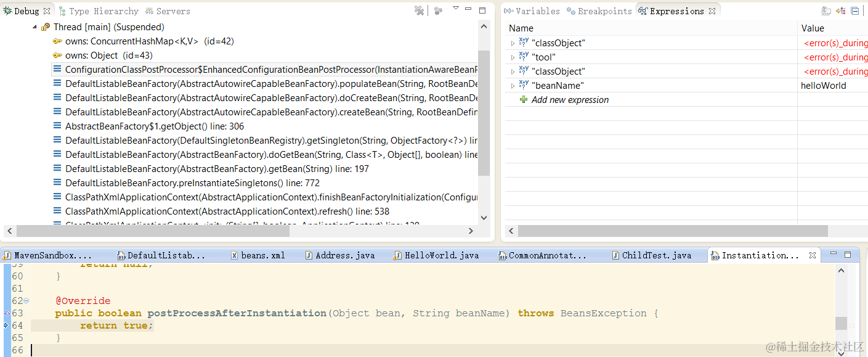Select the doCreateBean stack frame
The width and height of the screenshot is (868, 357).
point(272,98)
